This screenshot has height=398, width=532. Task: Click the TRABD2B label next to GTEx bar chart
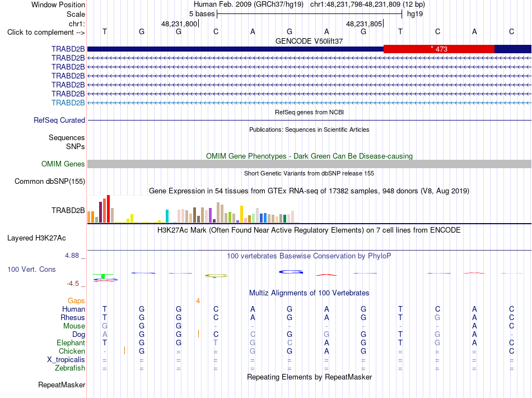tap(68, 211)
